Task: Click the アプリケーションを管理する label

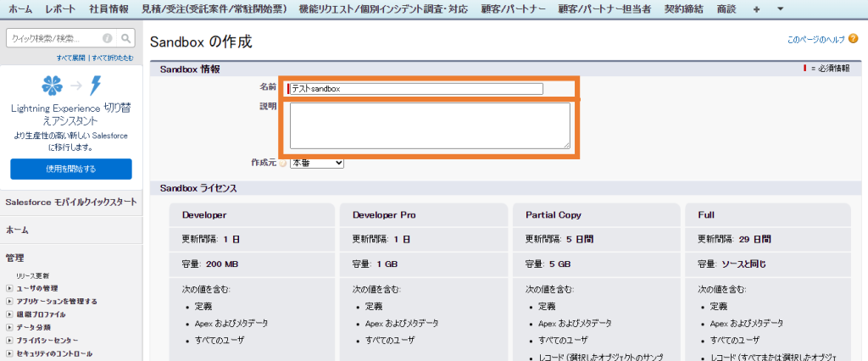Action: (57, 302)
